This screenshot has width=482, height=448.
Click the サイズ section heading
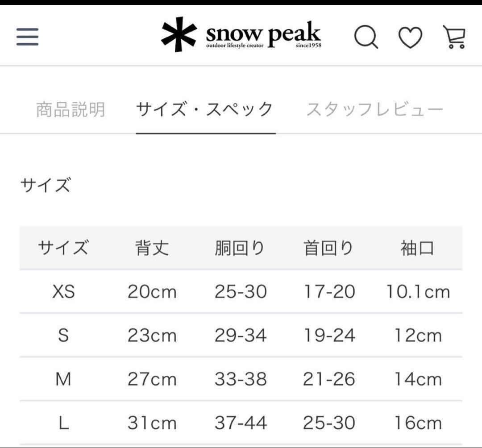point(44,184)
